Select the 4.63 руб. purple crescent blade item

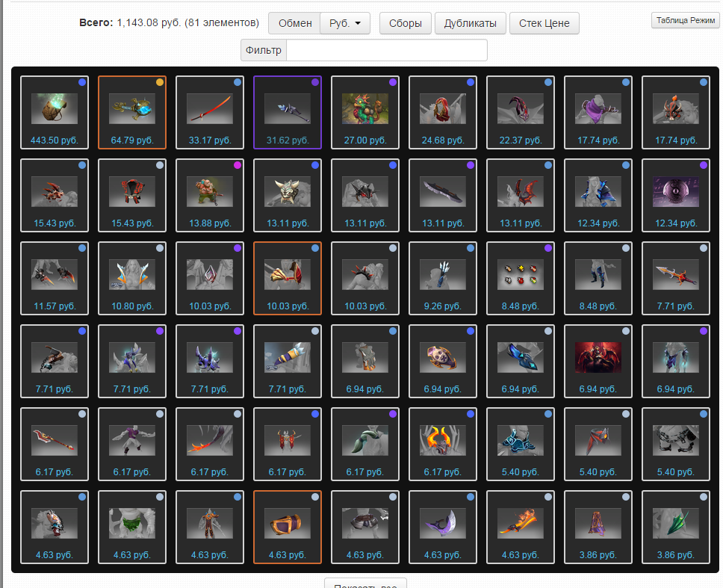443,527
